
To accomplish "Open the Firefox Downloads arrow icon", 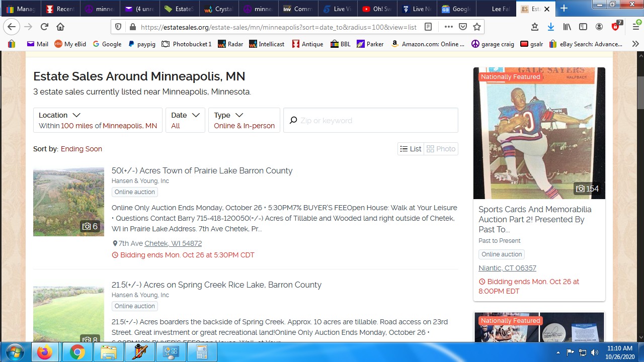I will (x=550, y=27).
